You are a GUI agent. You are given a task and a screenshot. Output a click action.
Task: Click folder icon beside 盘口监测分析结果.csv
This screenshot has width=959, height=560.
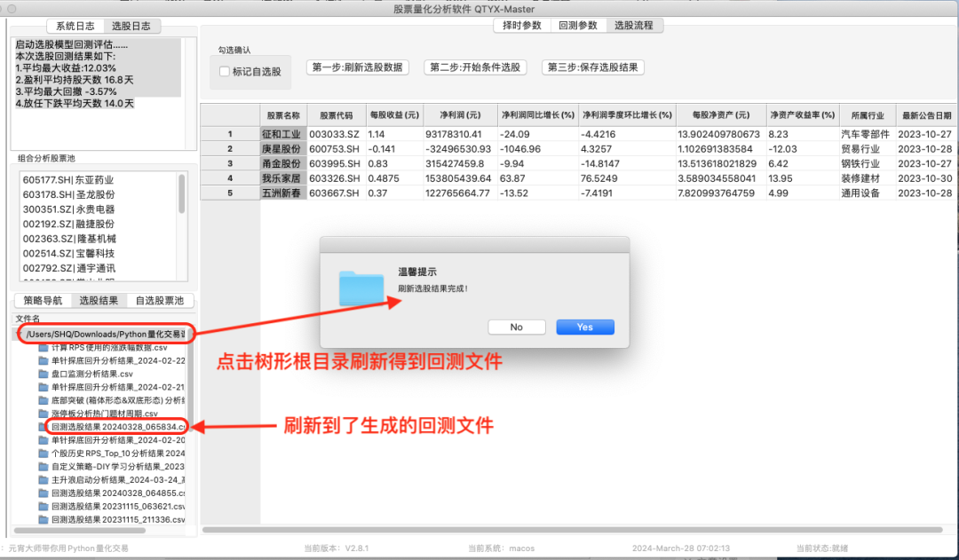point(42,375)
